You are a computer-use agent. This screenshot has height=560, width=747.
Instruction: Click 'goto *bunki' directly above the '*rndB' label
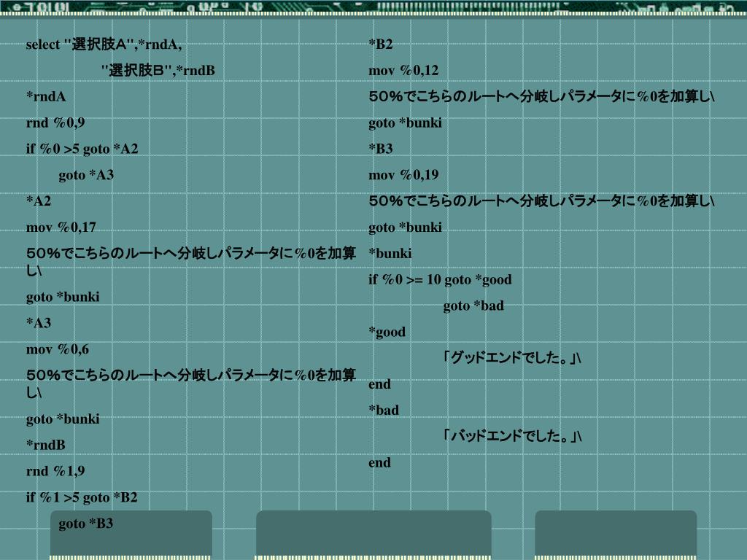tap(63, 419)
